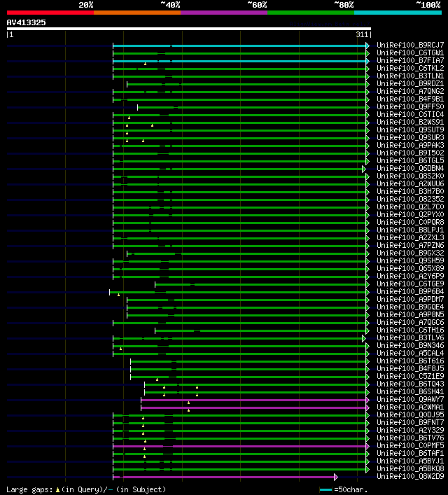
Task: Click the UniRef100_B3TLV6 label
Action: (410, 337)
